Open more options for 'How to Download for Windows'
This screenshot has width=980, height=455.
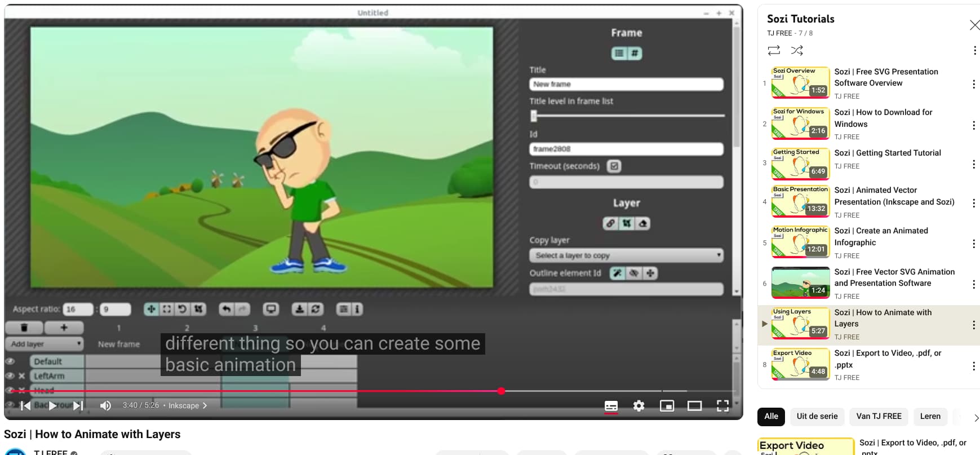pyautogui.click(x=974, y=125)
